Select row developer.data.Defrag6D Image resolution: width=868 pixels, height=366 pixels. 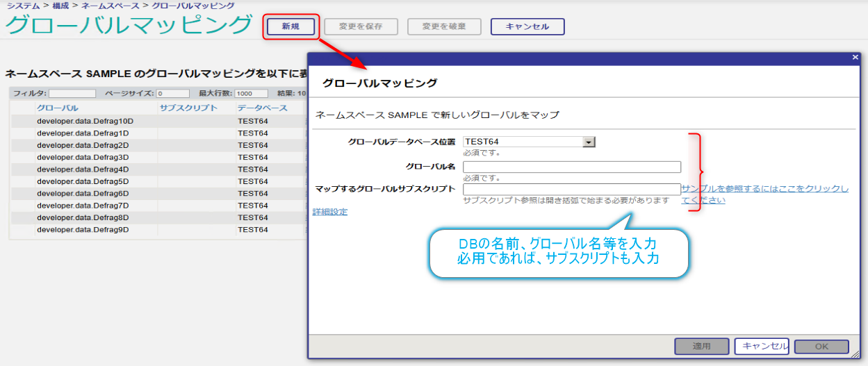tap(158, 193)
